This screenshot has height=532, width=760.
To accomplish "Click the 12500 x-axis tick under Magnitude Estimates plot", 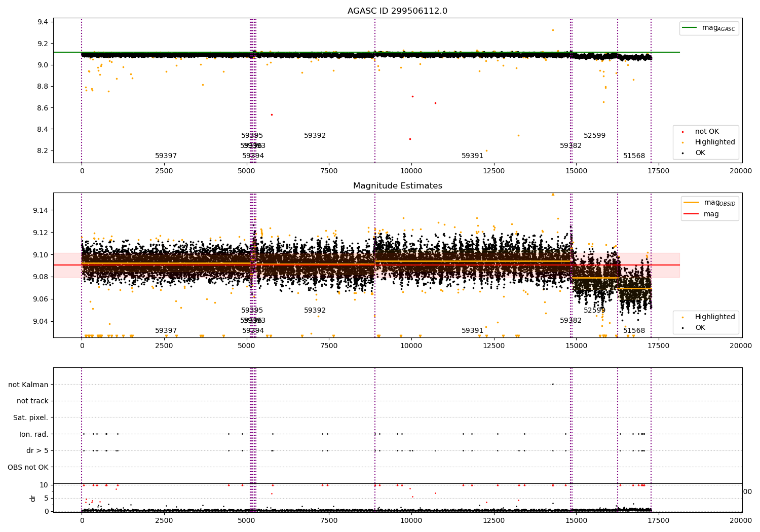I will 493,346.
